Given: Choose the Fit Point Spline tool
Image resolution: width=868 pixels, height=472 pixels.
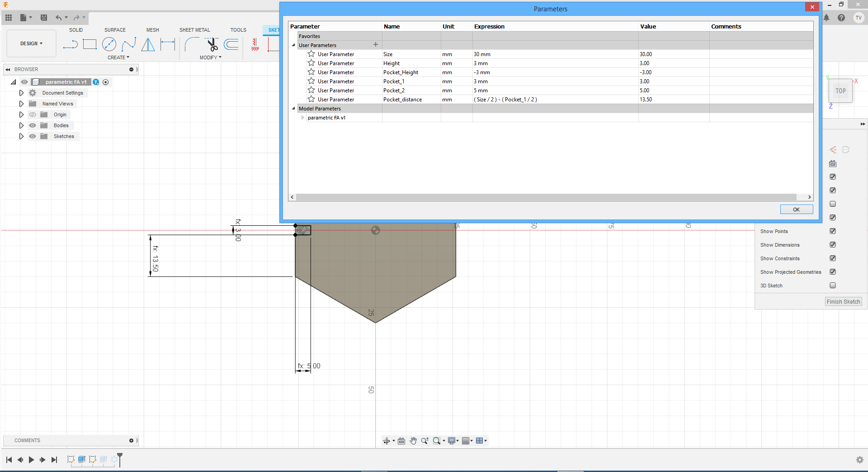Looking at the screenshot, I should point(129,44).
